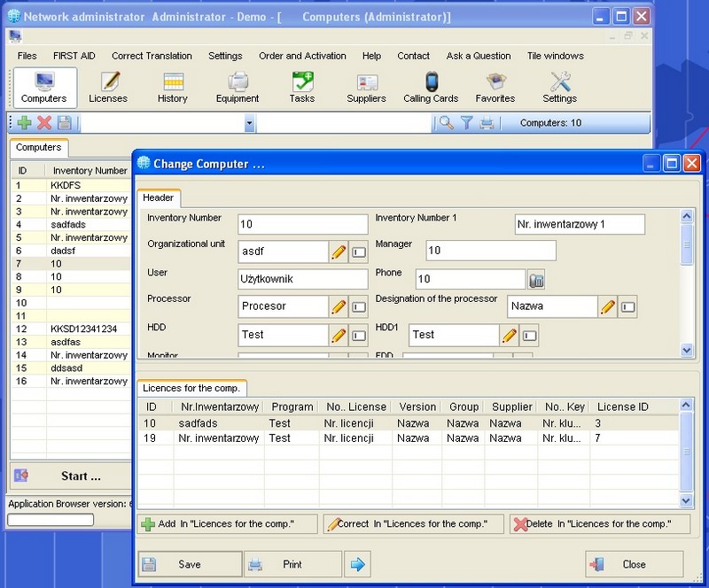Viewport: 709px width, 588px height.
Task: Go to the Equipment section
Action: [x=238, y=88]
